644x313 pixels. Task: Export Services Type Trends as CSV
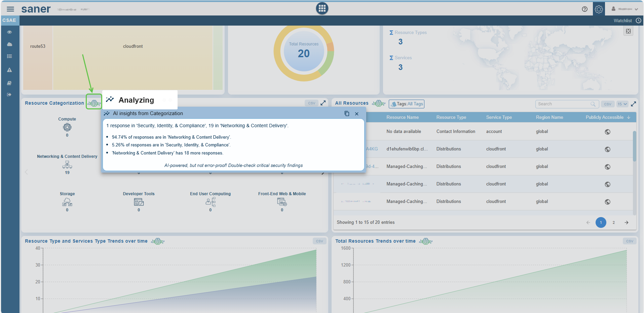319,241
